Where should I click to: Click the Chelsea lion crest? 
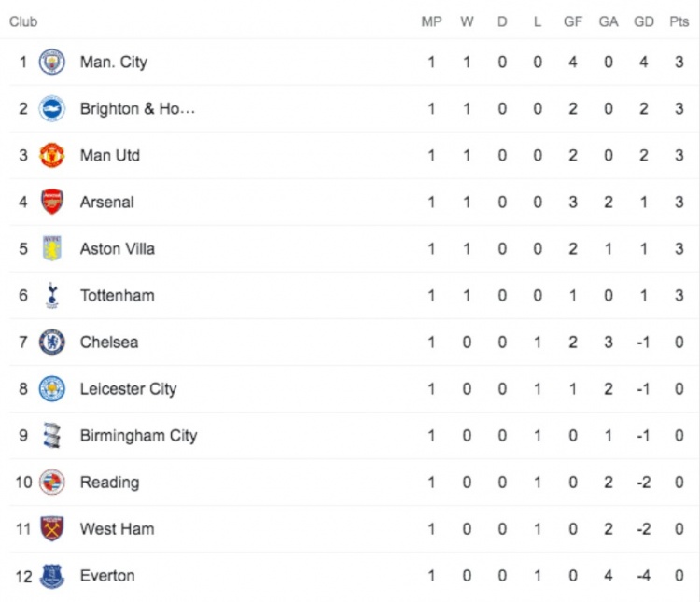(51, 343)
